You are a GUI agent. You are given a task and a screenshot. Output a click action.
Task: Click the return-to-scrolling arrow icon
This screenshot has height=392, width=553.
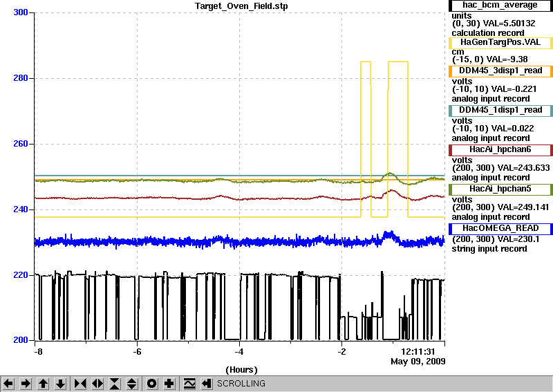(206, 383)
